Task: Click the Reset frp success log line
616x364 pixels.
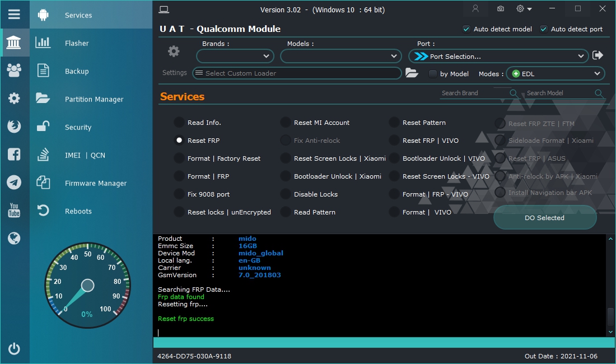Action: (x=186, y=319)
